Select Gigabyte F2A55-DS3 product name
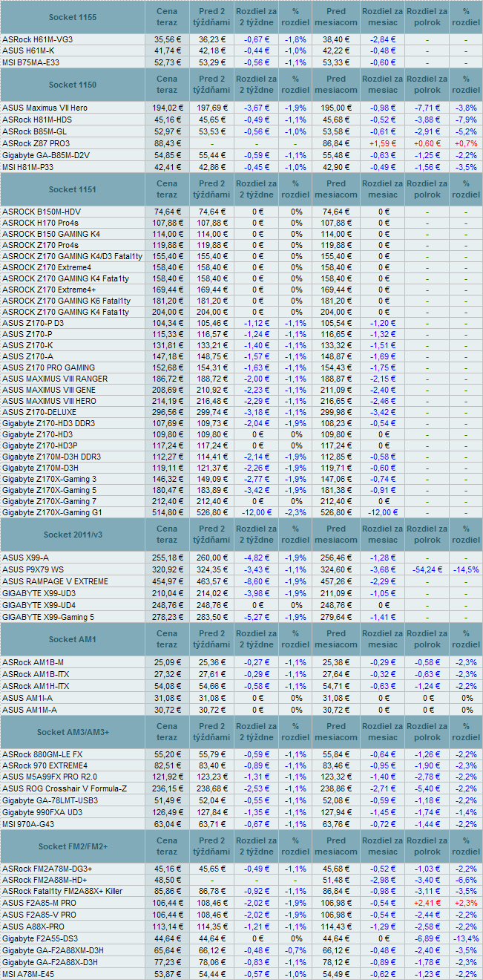This screenshot has height=980, width=483. click(40, 938)
